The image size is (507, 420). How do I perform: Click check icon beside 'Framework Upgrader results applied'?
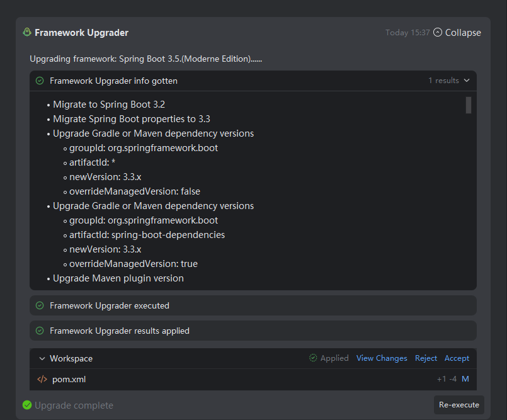pyautogui.click(x=40, y=331)
